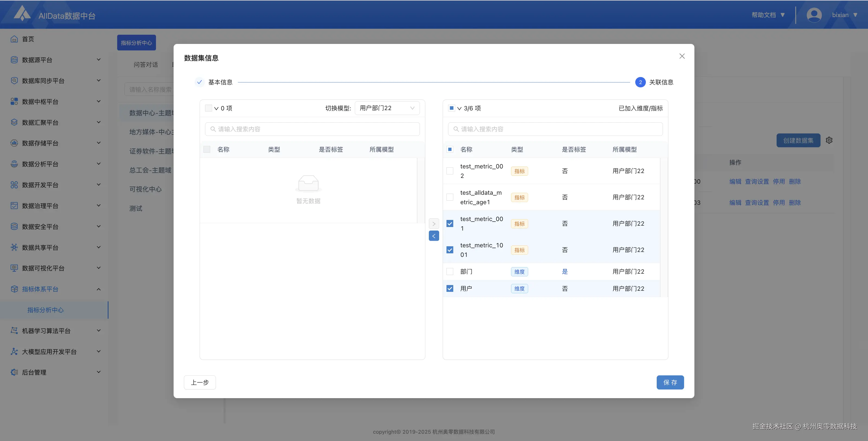The height and width of the screenshot is (441, 868).
Task: Click the right panel search input field
Action: [x=555, y=129]
